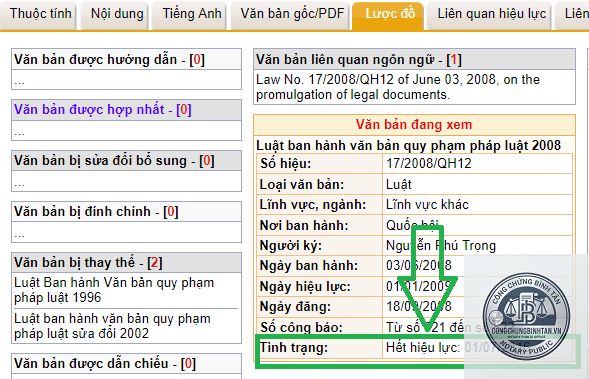Click Văn bản được hướng dẫn header
The height and width of the screenshot is (379, 589).
tap(126, 59)
